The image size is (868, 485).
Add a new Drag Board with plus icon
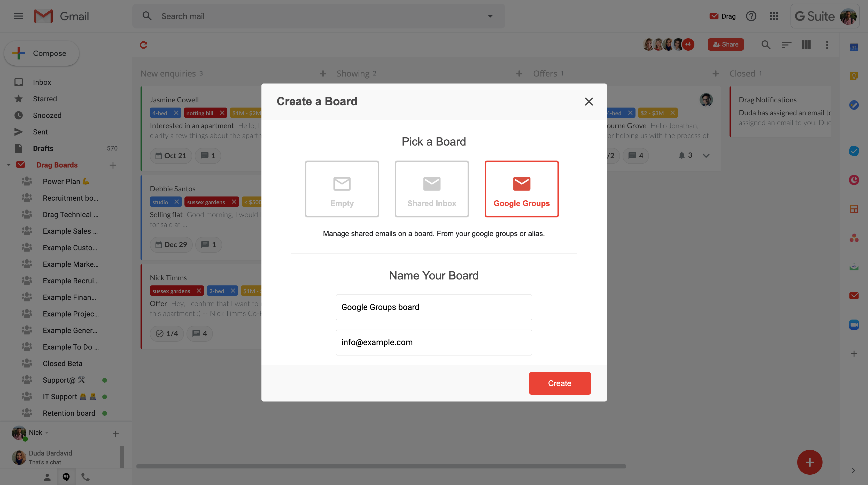pos(113,165)
